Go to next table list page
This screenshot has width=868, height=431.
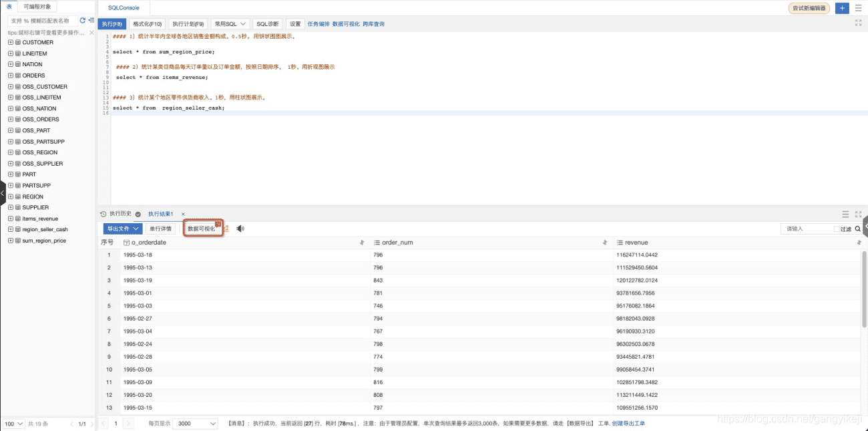coord(91,424)
